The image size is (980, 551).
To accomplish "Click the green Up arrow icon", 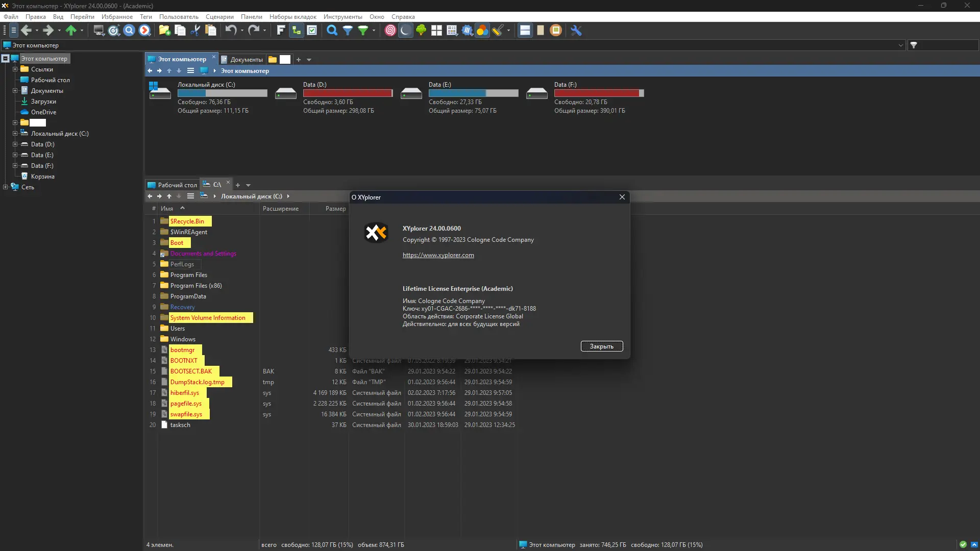I will pos(71,31).
